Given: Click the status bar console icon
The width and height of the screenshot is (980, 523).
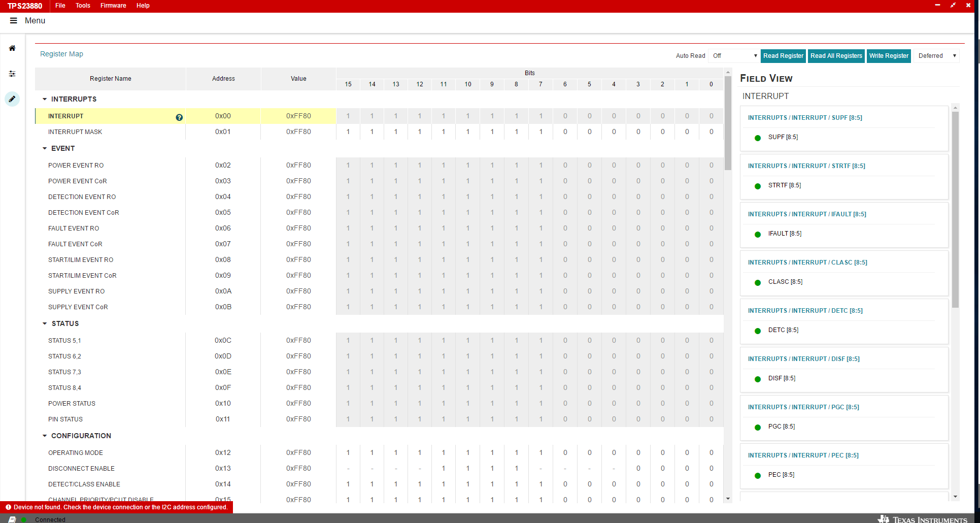Looking at the screenshot, I should pyautogui.click(x=12, y=519).
